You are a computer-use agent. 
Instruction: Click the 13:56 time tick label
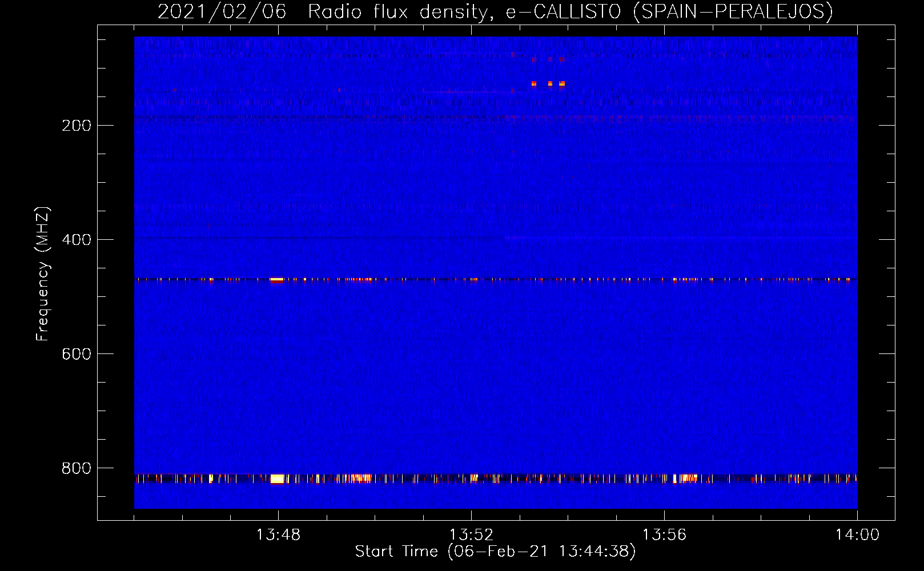[664, 535]
